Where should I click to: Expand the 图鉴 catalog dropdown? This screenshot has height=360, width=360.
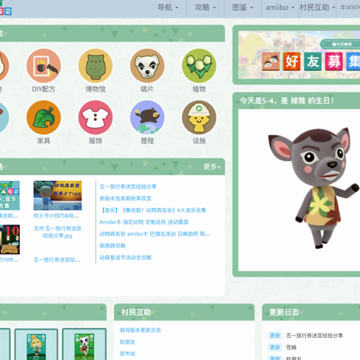point(242,7)
